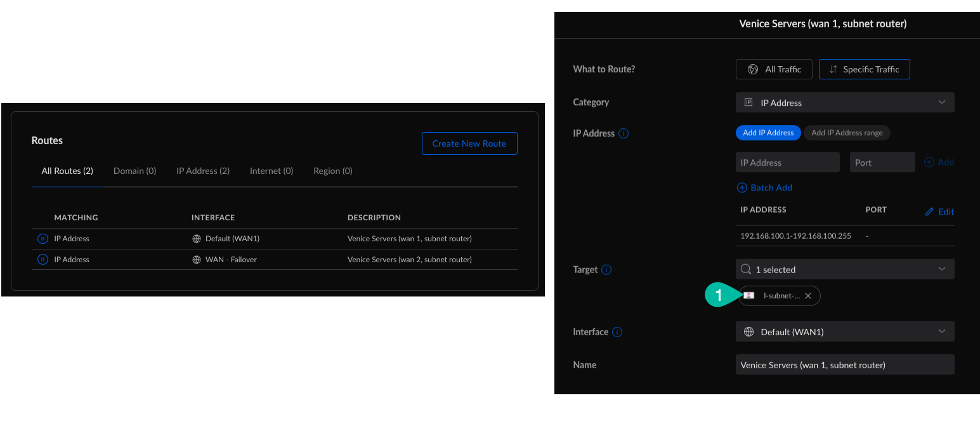
Task: Open the Interface Default (WAN1) dropdown
Action: 844,331
